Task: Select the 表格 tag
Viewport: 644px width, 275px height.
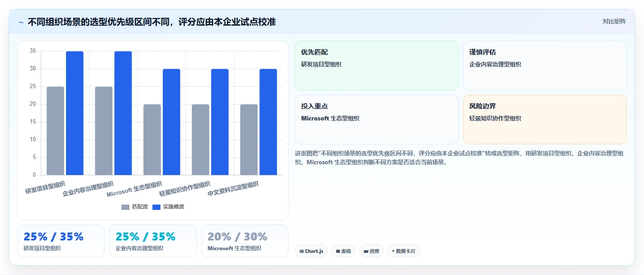Action: 343,251
